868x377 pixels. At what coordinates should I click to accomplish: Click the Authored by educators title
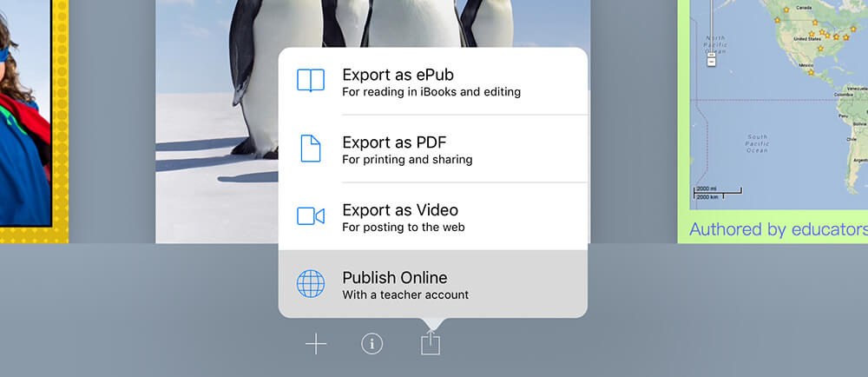click(x=778, y=229)
